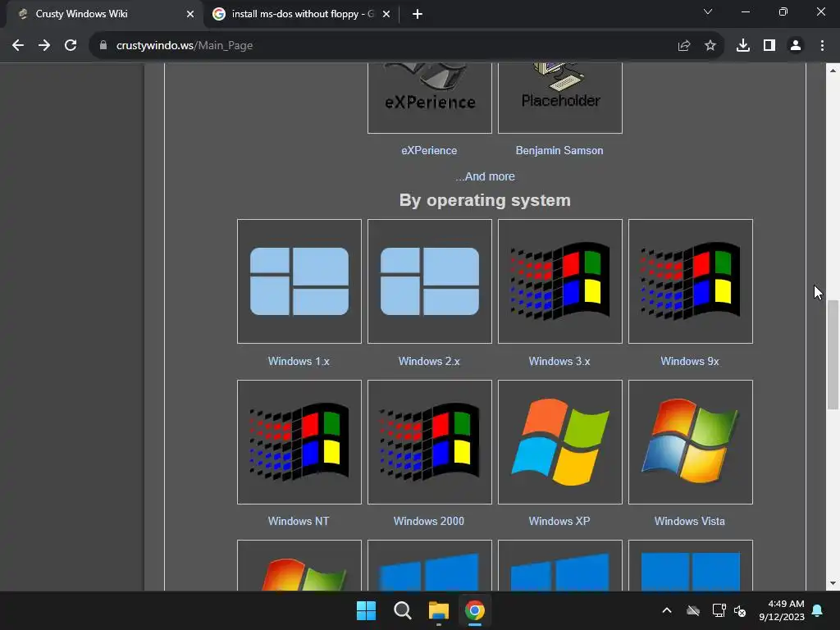
Task: Reload the Crusty Windows Wiki page
Action: click(x=71, y=46)
